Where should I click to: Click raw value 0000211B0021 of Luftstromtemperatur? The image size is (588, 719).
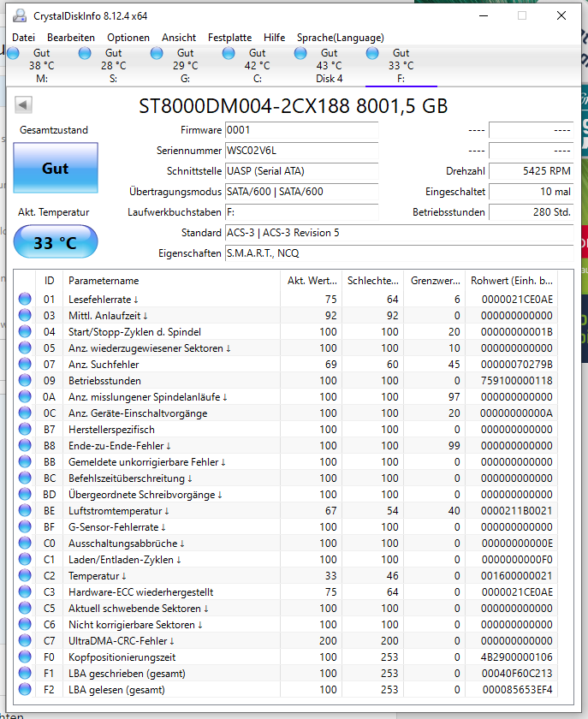pos(517,511)
